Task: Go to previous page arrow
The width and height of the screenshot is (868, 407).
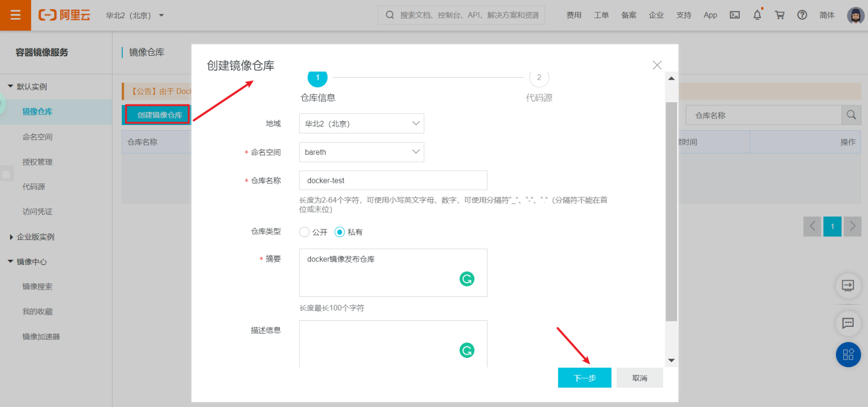Action: (812, 226)
